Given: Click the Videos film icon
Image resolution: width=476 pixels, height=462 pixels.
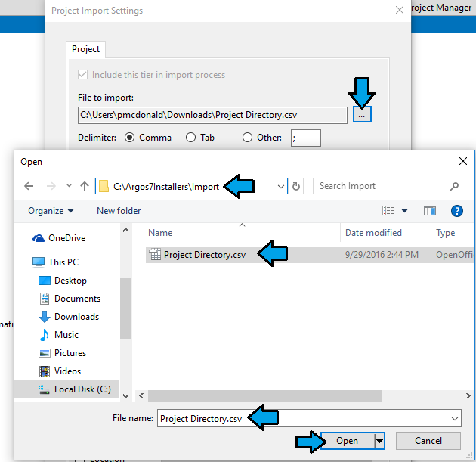Looking at the screenshot, I should click(45, 371).
